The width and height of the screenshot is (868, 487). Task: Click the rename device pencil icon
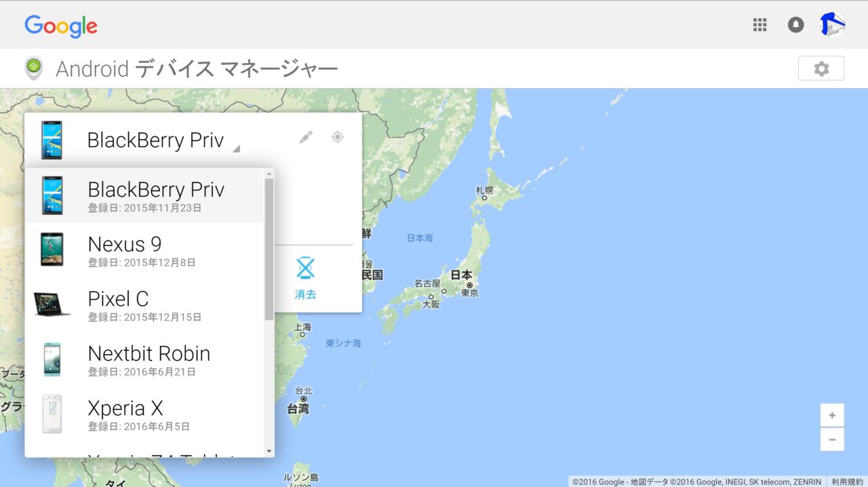(x=306, y=138)
